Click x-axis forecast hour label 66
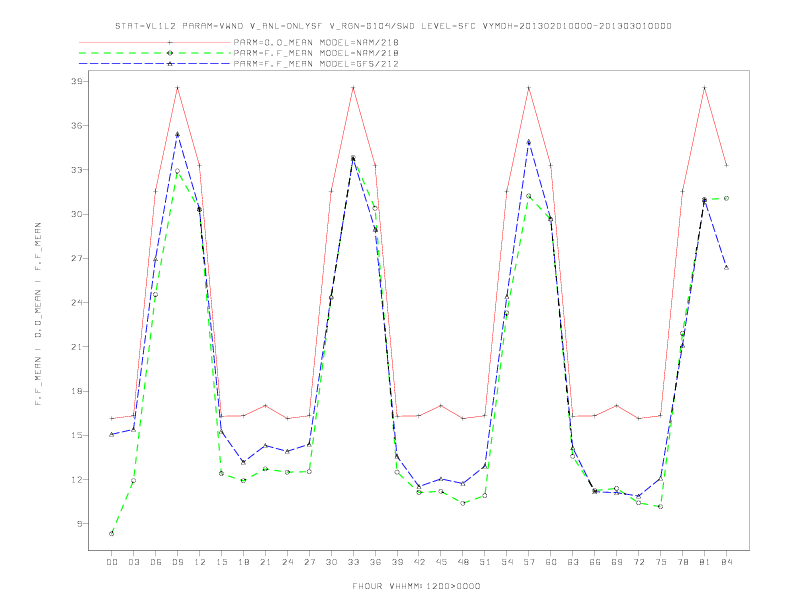 pyautogui.click(x=595, y=562)
